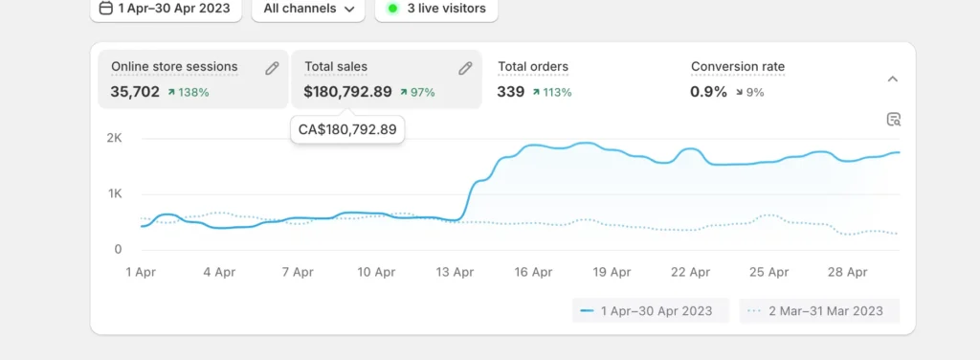980x360 pixels.
Task: Click the 2K y-axis label
Action: [x=114, y=138]
